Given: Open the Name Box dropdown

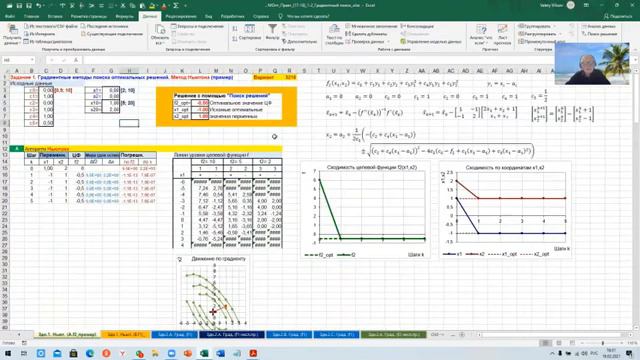Looking at the screenshot, I should click(x=32, y=60).
